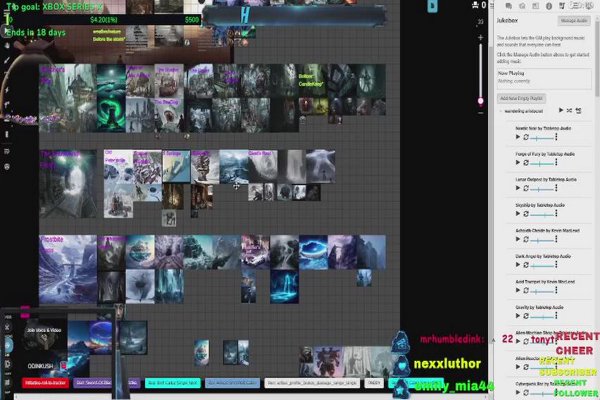600x400 pixels.
Task: Adjust the Forge of Fury volume slider
Action: [x=542, y=163]
